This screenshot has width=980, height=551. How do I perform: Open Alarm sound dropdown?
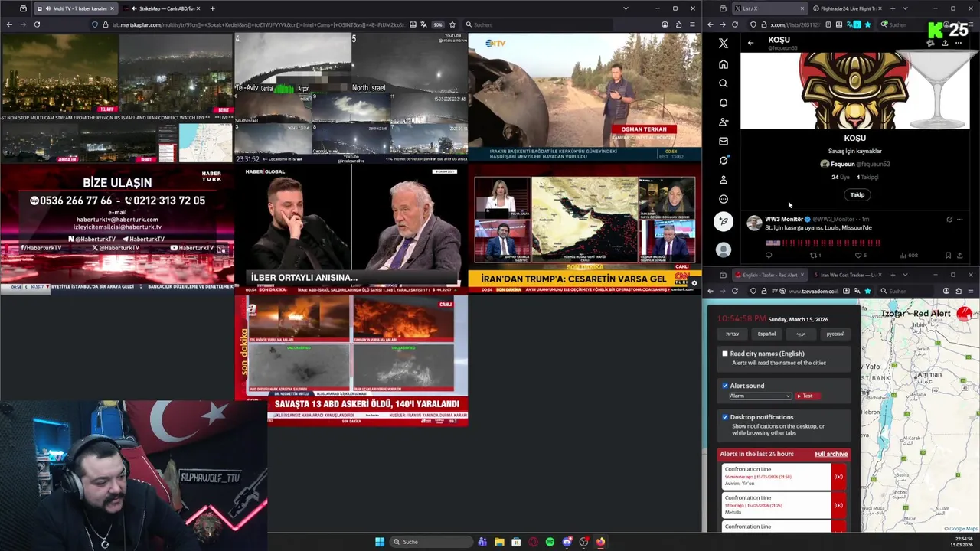(x=759, y=396)
